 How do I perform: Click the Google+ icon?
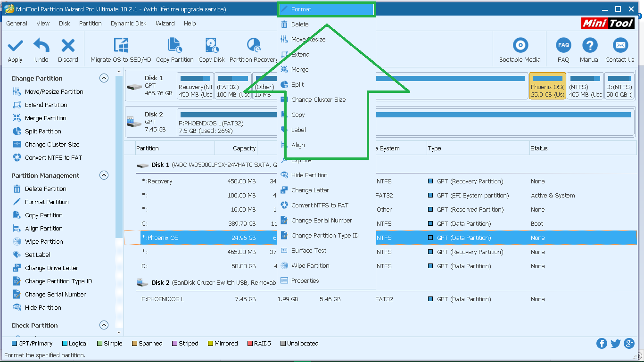[x=629, y=343]
